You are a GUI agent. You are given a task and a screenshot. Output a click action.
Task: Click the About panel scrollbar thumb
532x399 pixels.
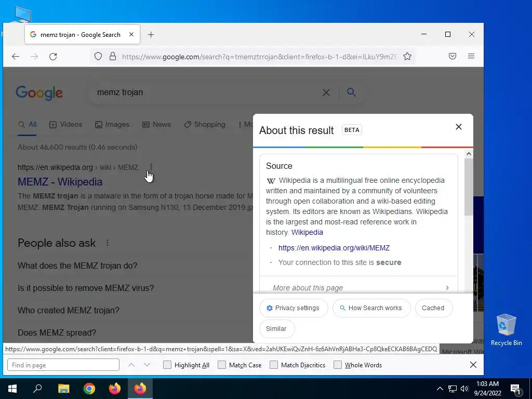pos(469,187)
